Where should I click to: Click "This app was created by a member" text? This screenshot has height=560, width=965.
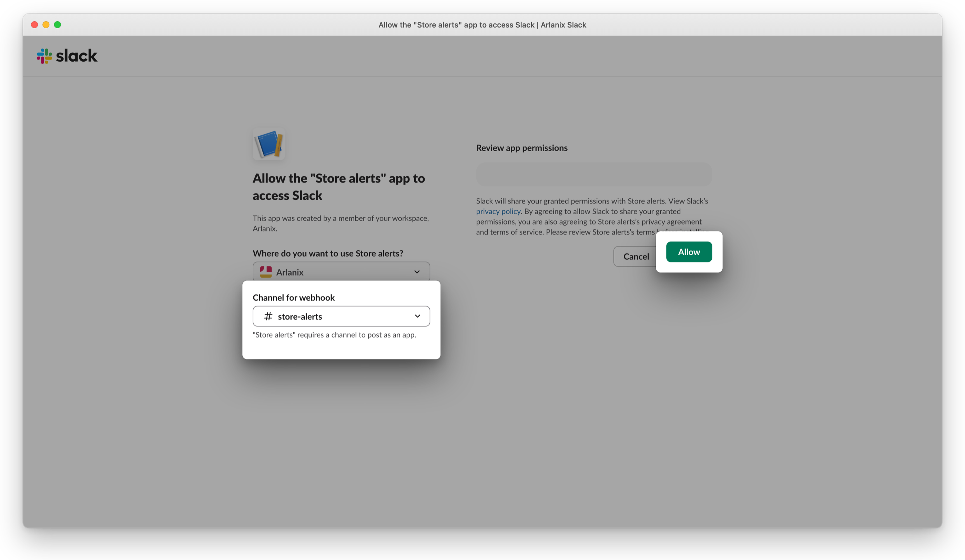pos(341,223)
